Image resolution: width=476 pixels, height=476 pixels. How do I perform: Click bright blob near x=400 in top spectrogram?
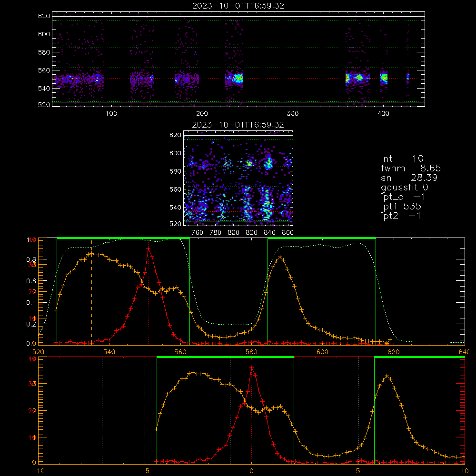[x=384, y=78]
